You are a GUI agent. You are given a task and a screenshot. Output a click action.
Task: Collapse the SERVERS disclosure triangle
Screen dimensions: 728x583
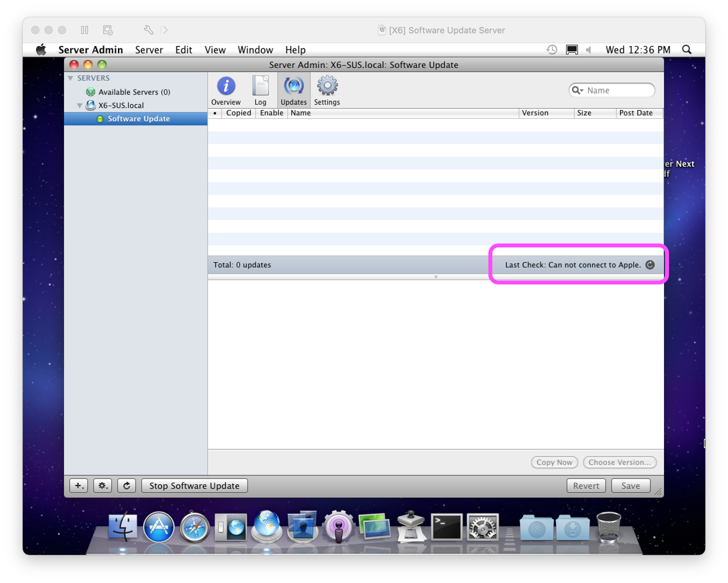[x=71, y=78]
